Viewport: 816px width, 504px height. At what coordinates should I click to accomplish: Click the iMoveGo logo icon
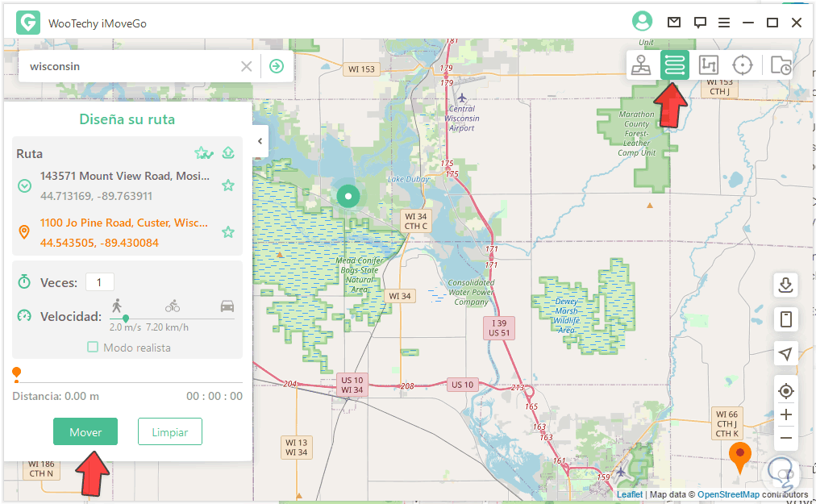(x=28, y=23)
